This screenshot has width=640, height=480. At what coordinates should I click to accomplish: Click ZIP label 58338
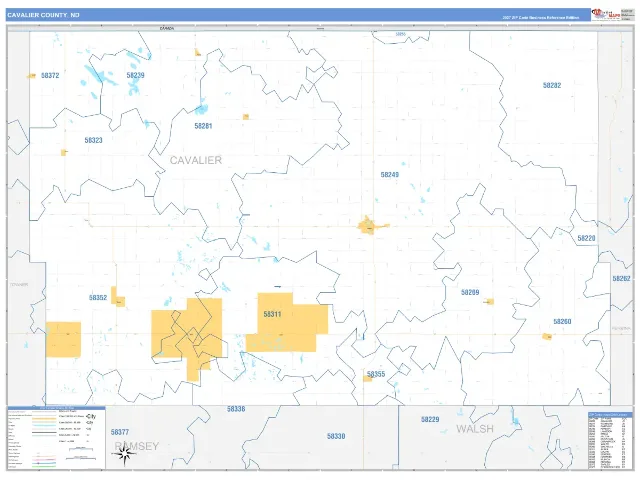(x=236, y=409)
